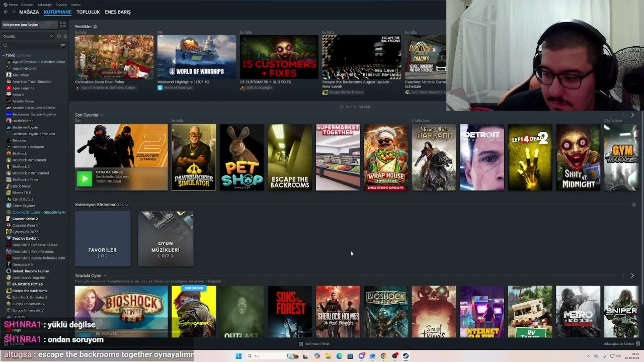Click Yeni bir raf ekle
This screenshot has width=644, height=362.
[x=355, y=107]
